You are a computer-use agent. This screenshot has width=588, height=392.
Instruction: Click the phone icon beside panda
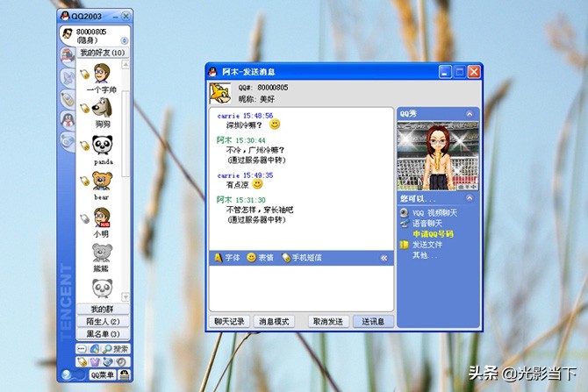pyautogui.click(x=85, y=146)
